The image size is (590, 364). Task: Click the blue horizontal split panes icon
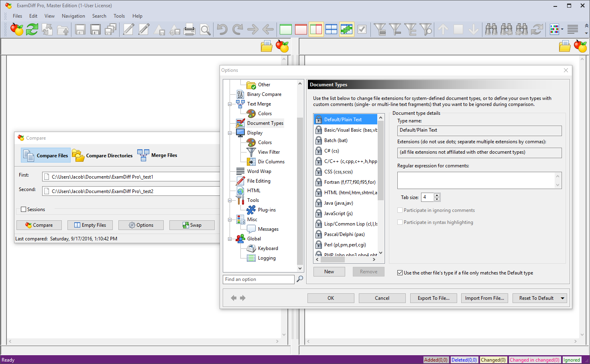click(332, 29)
